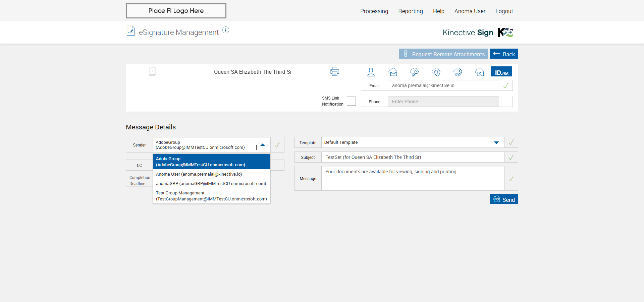The image size is (644, 302).
Task: Select the ID.me verification icon
Action: (501, 72)
